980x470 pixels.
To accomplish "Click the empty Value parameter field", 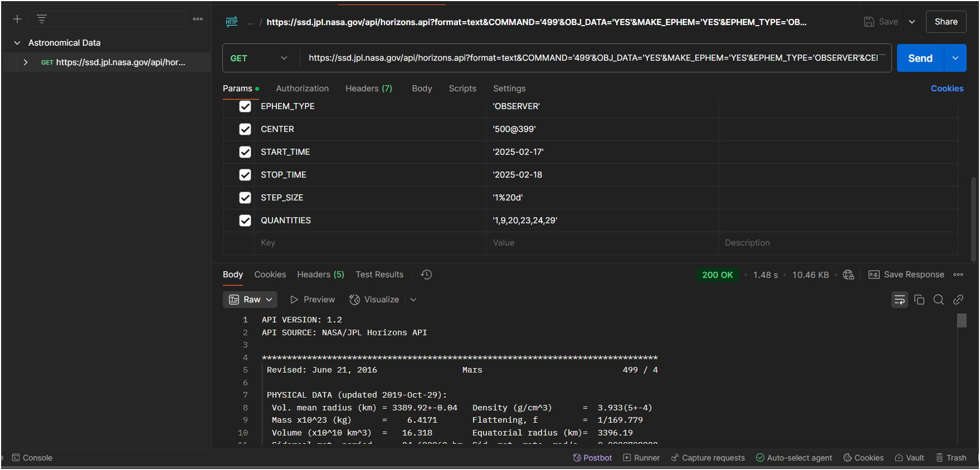I will (602, 243).
